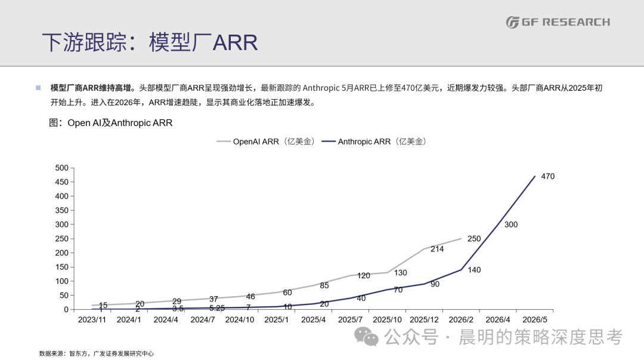Click the data source footnote text

(x=97, y=353)
